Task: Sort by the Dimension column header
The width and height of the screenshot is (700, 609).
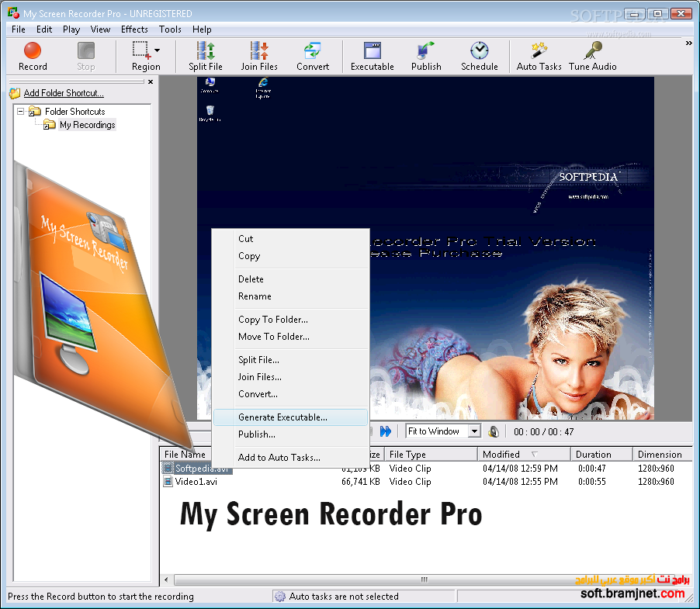Action: click(663, 454)
